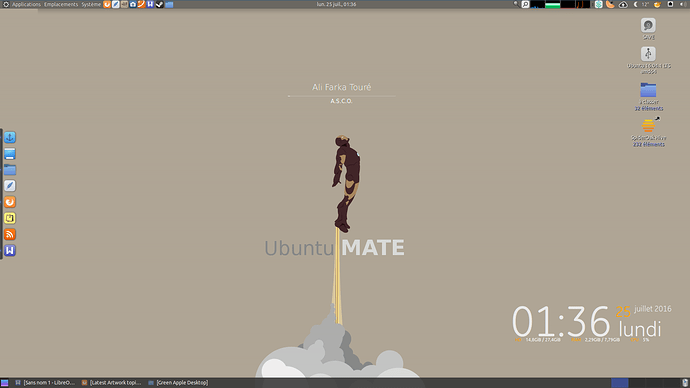This screenshot has height=388, width=690.
Task: Launch the blue W writer launcher in top panel
Action: [150, 4]
